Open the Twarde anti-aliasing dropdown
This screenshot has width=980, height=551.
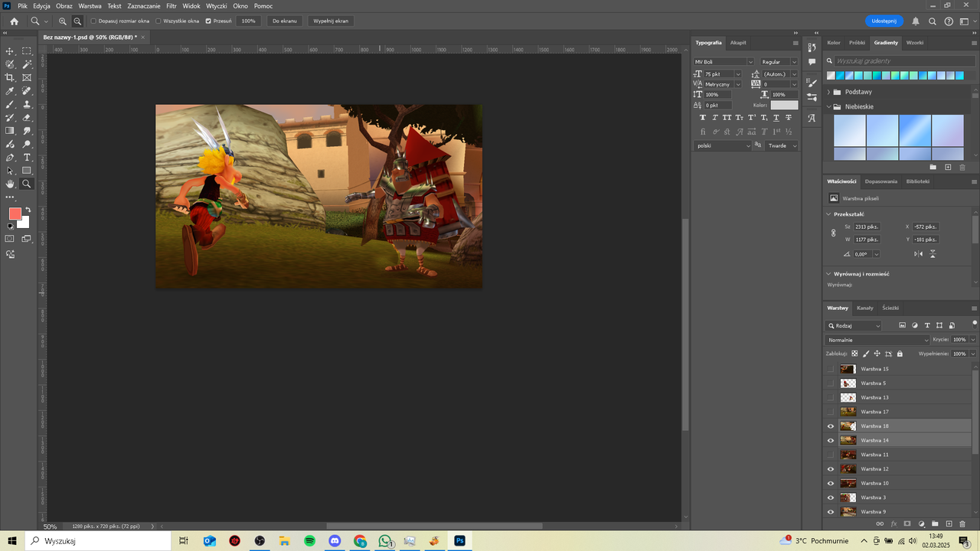(x=782, y=145)
